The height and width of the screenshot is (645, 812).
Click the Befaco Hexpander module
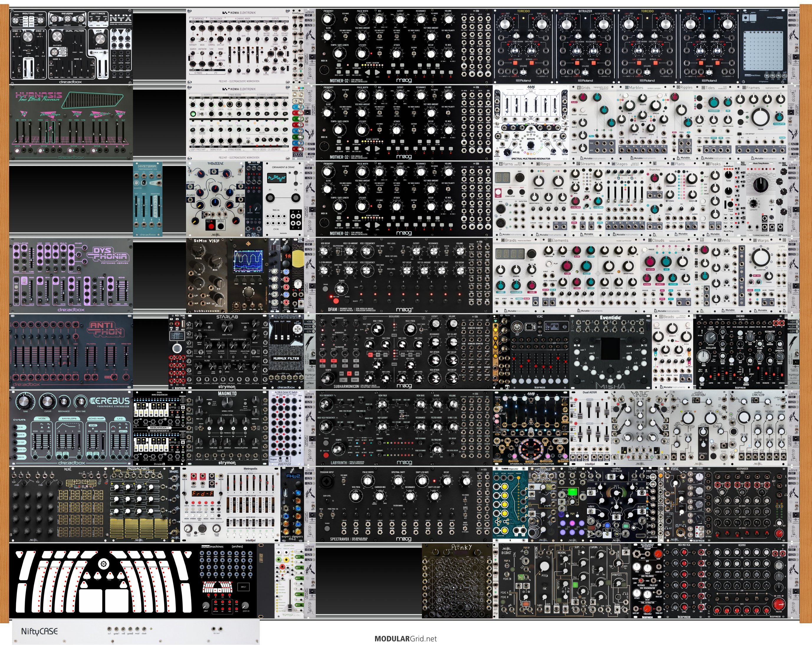[x=747, y=505]
